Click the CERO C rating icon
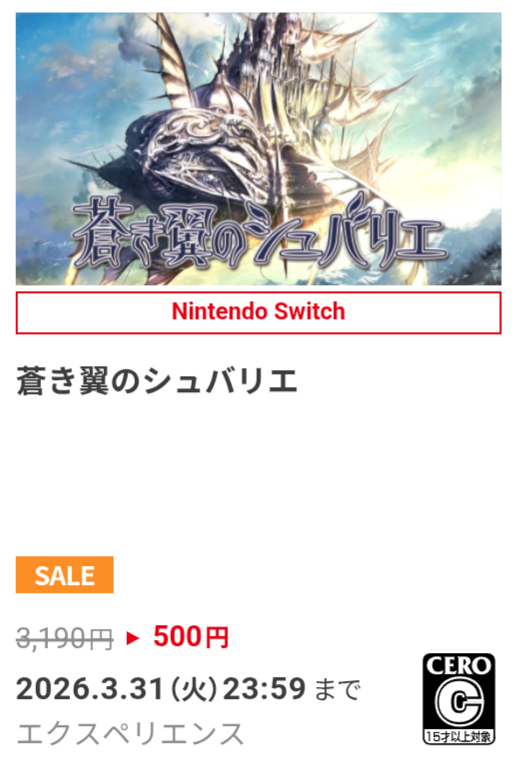This screenshot has height=763, width=519. 459,699
